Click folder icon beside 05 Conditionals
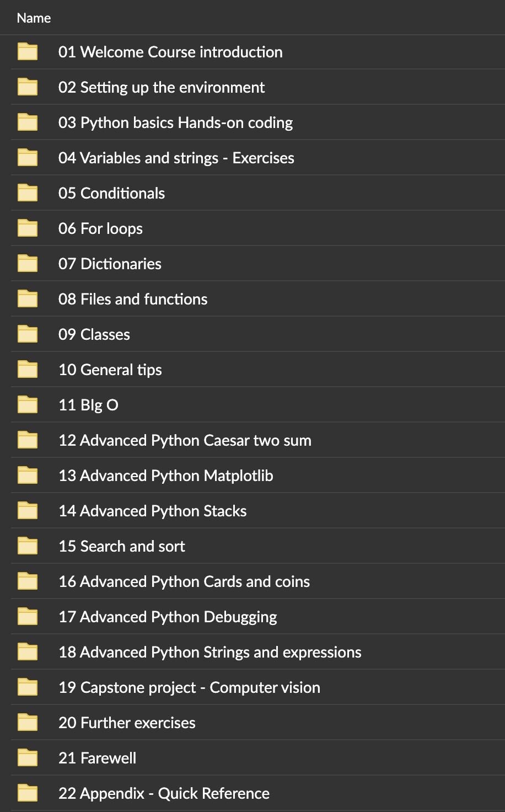Viewport: 505px width, 812px height. 28,193
